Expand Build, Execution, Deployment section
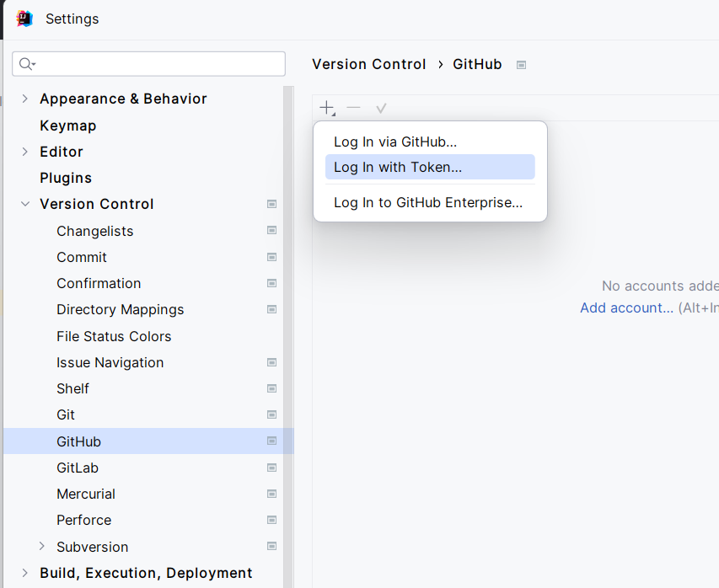Viewport: 719px width, 588px height. [x=25, y=573]
